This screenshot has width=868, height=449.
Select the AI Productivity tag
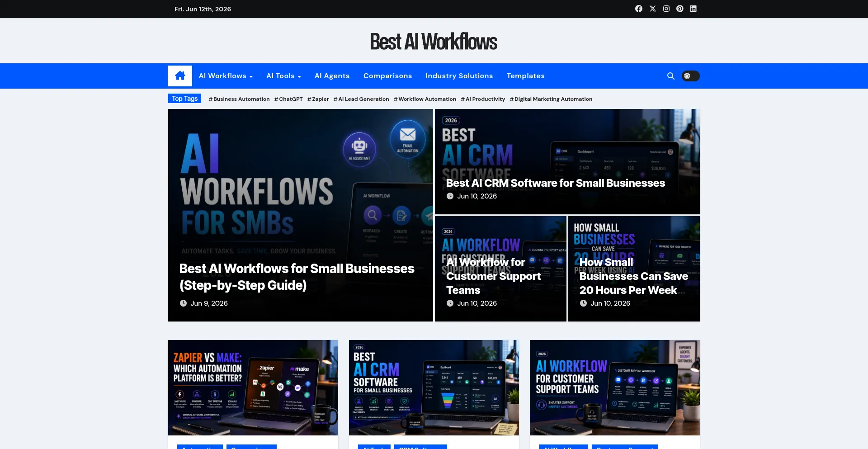click(482, 99)
